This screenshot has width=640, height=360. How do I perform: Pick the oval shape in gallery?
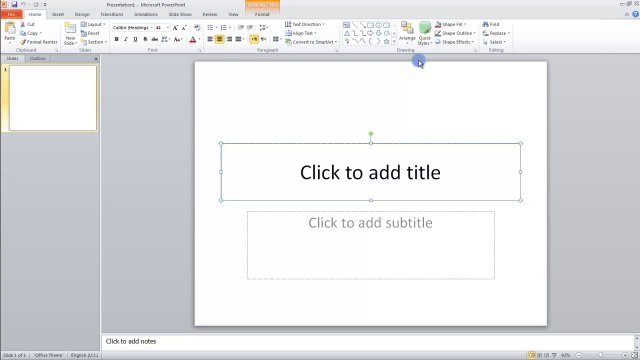[378, 25]
